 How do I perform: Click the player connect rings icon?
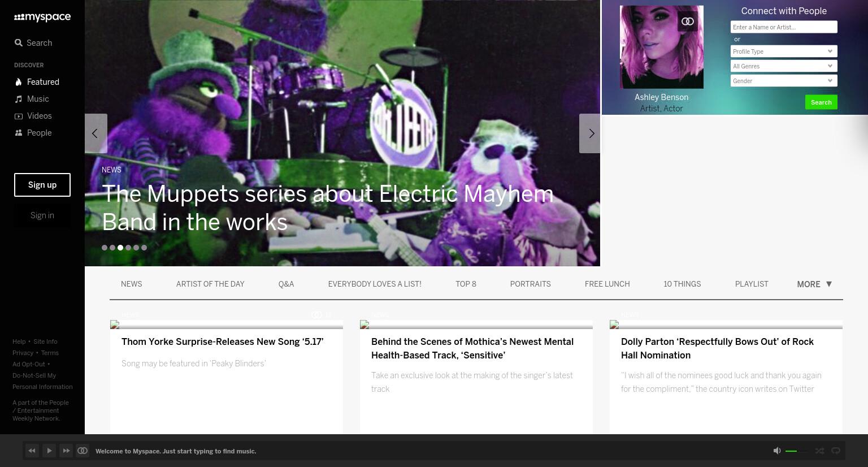pos(83,451)
